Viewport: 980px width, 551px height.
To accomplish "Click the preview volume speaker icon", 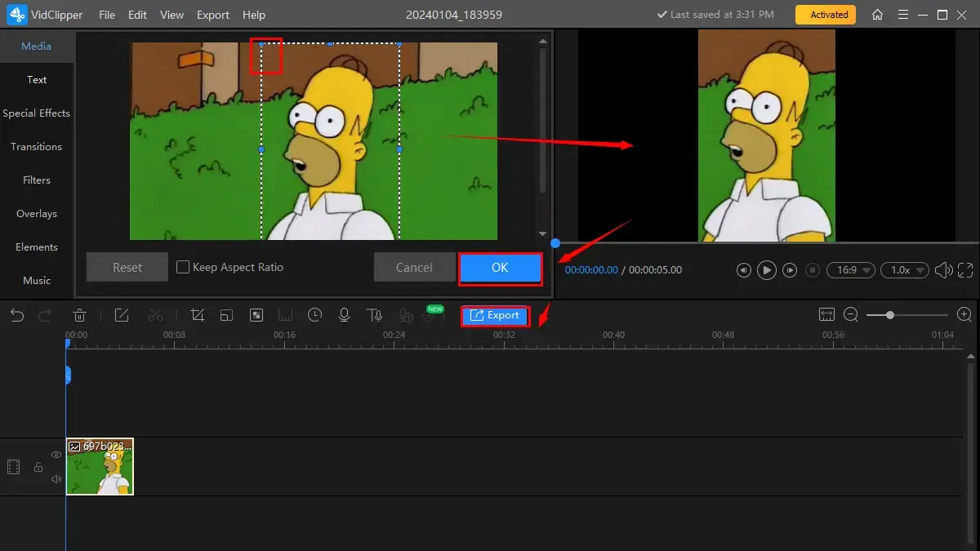I will pyautogui.click(x=943, y=269).
